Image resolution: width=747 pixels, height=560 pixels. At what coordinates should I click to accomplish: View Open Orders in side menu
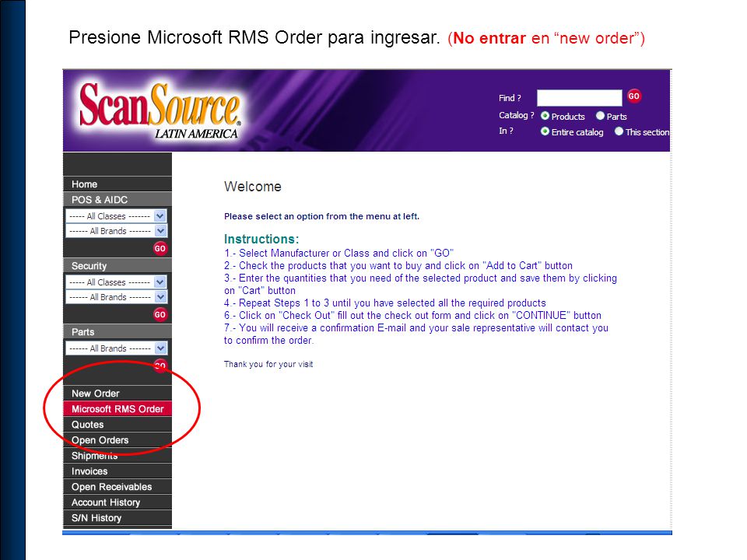117,440
